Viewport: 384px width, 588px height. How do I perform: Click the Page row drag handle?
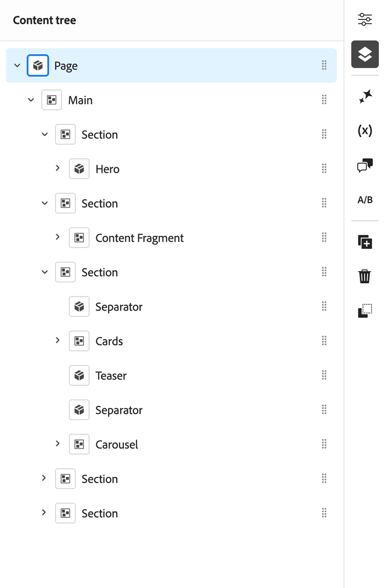[x=324, y=65]
